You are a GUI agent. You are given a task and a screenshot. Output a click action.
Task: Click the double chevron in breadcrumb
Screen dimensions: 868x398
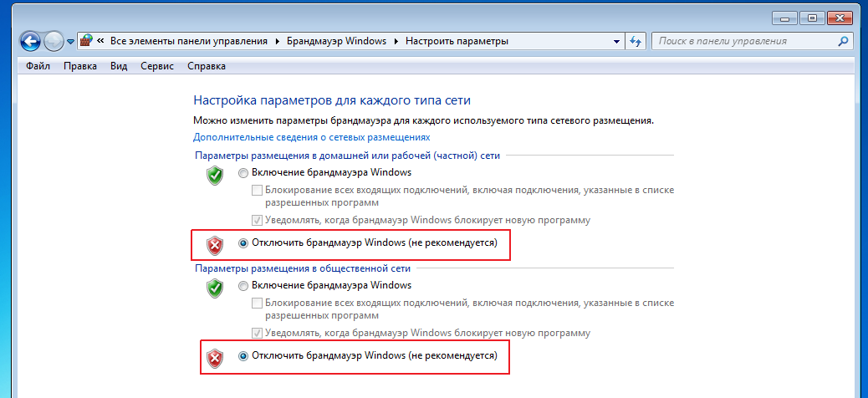(100, 41)
